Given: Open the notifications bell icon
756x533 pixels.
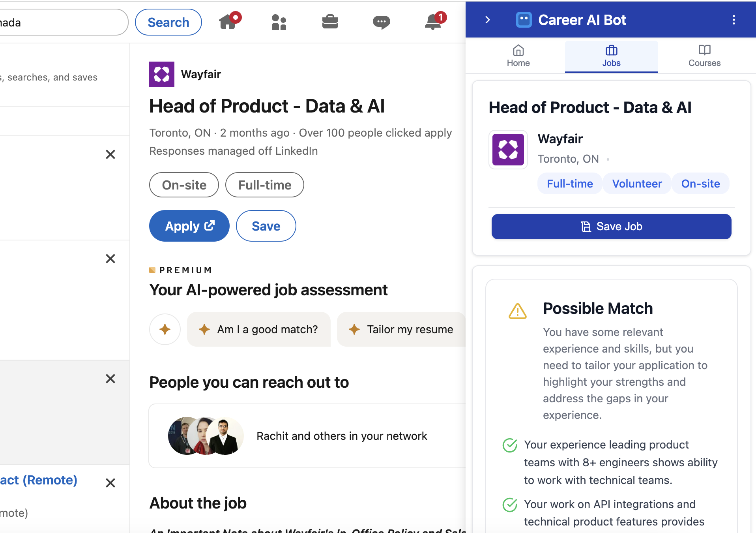Looking at the screenshot, I should (x=432, y=23).
